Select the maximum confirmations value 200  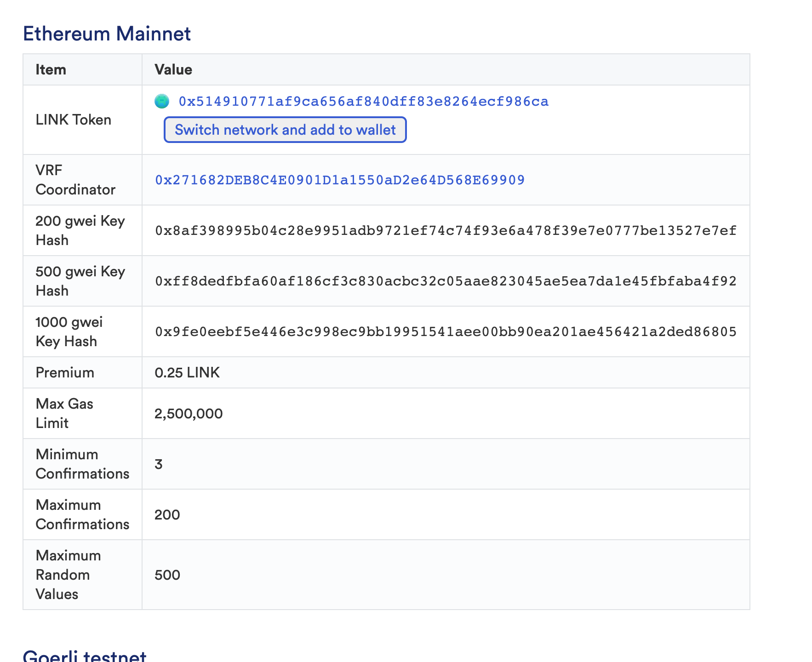167,514
